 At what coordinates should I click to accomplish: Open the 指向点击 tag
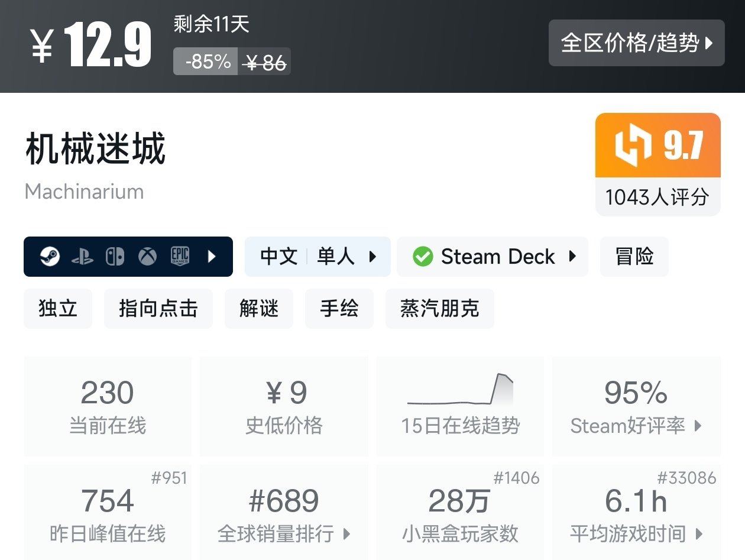(x=158, y=309)
